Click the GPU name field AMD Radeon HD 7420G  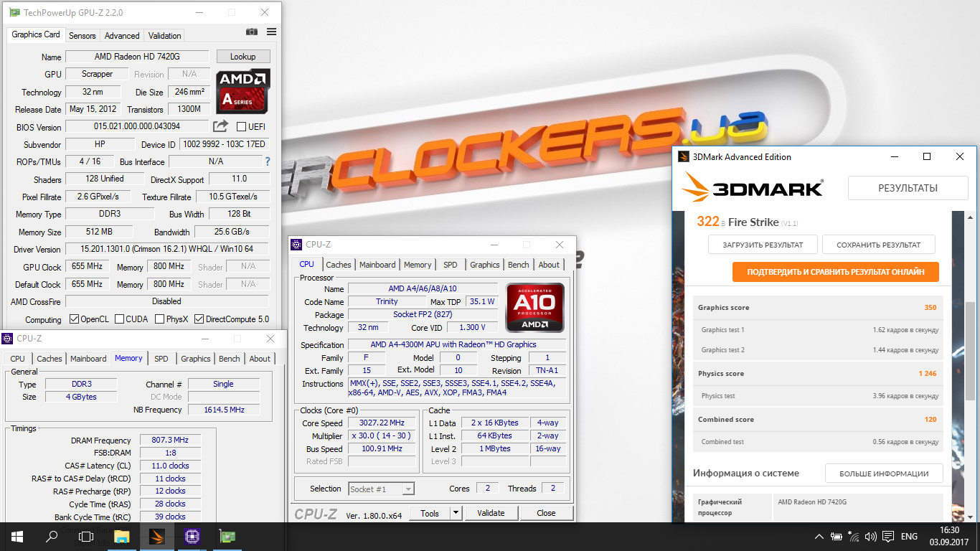coord(137,57)
